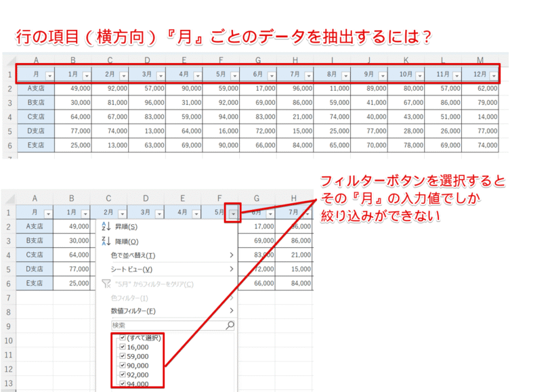Select B支店 cell in top table

coord(36,102)
